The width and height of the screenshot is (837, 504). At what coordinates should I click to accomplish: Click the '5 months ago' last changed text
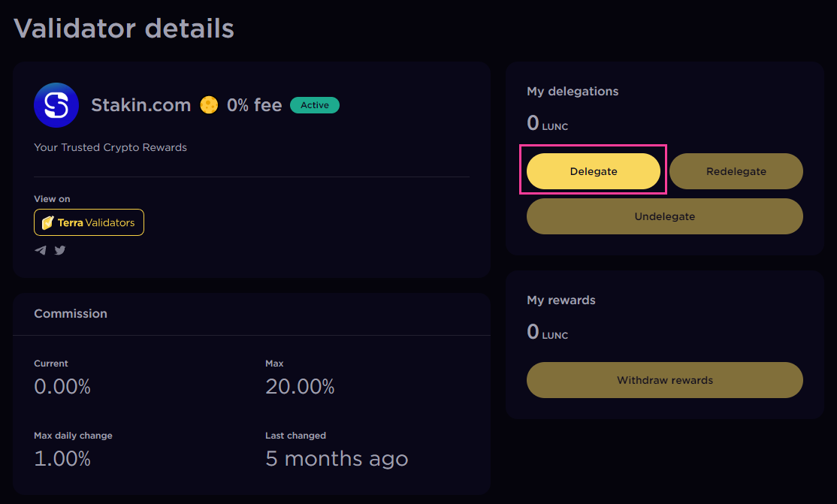click(337, 459)
